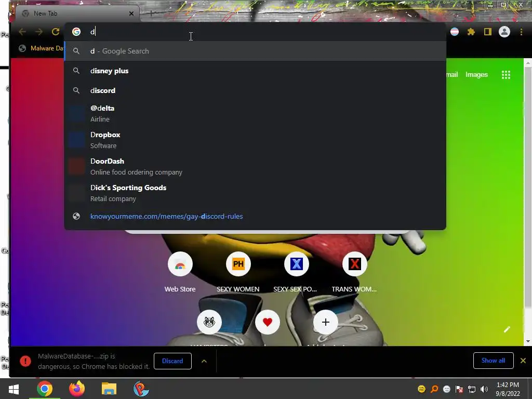Open the Google apps grid
The image size is (532, 399).
(x=506, y=75)
